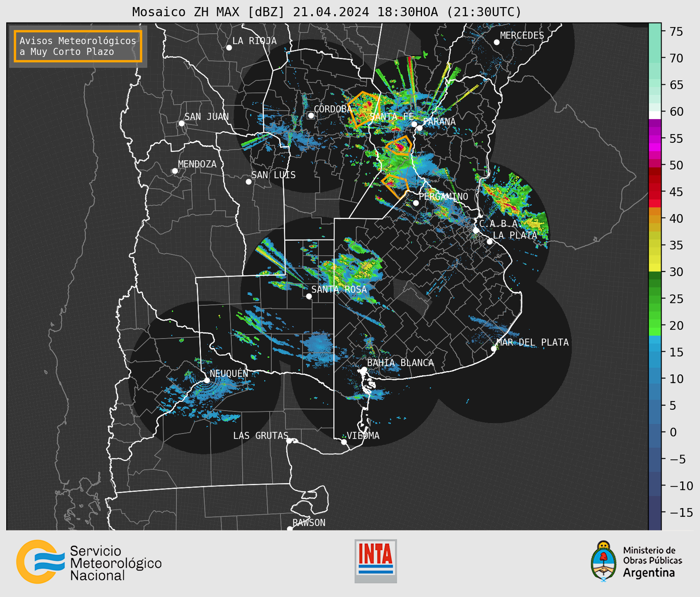
Task: Click the colorbar tick label 50
Action: point(676,165)
